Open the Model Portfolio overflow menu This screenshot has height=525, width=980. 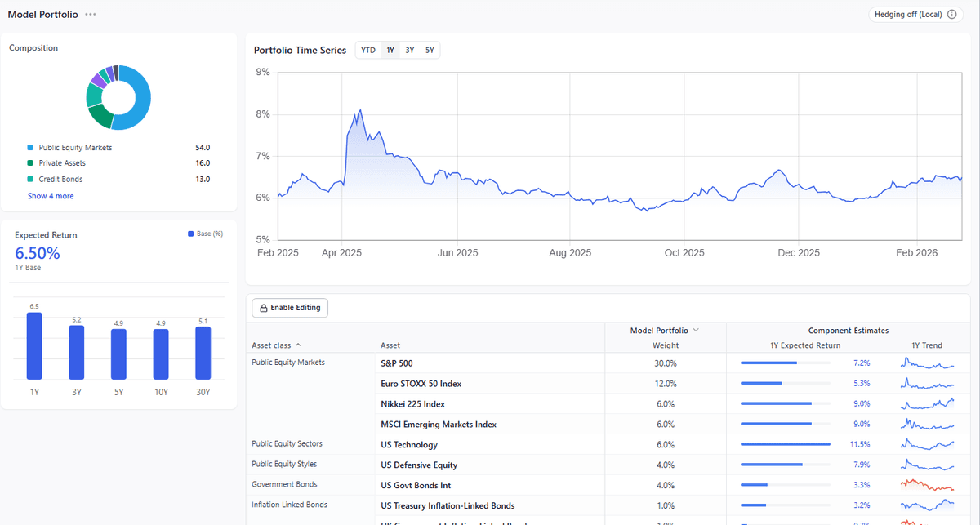click(90, 14)
